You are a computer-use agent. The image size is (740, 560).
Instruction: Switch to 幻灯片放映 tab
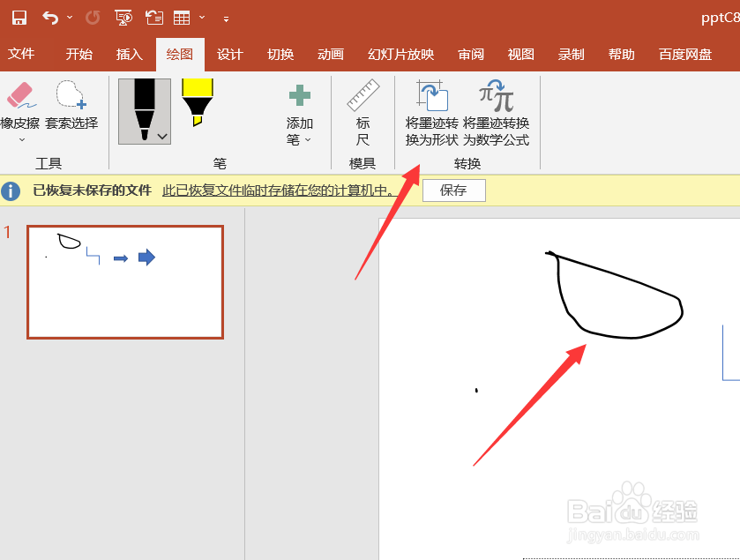click(400, 55)
